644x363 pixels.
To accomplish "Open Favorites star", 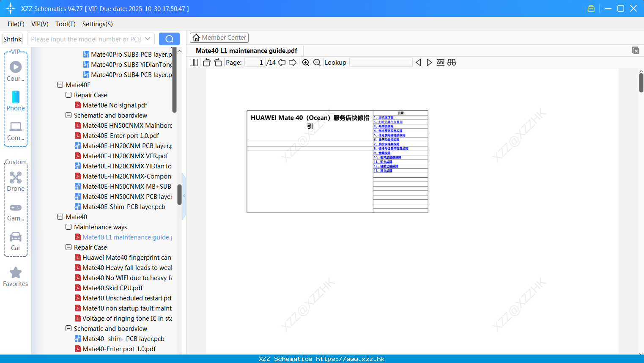I will [x=16, y=277].
